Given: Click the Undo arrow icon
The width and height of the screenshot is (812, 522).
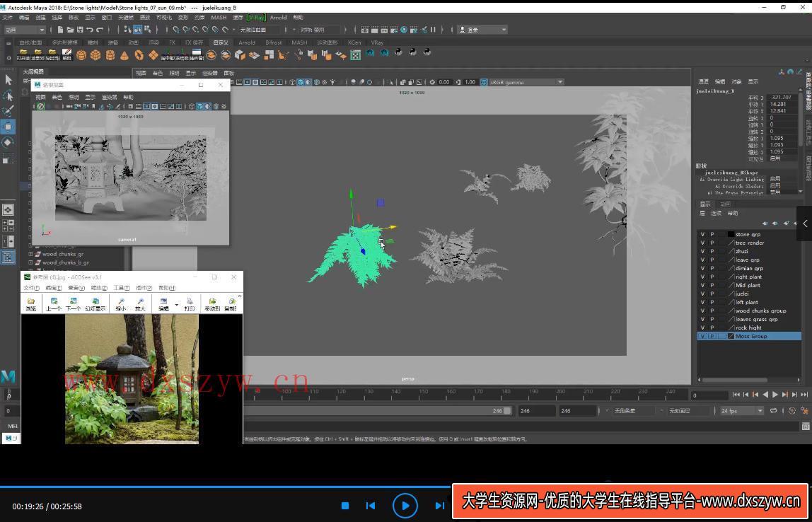Looking at the screenshot, I should tap(90, 30).
